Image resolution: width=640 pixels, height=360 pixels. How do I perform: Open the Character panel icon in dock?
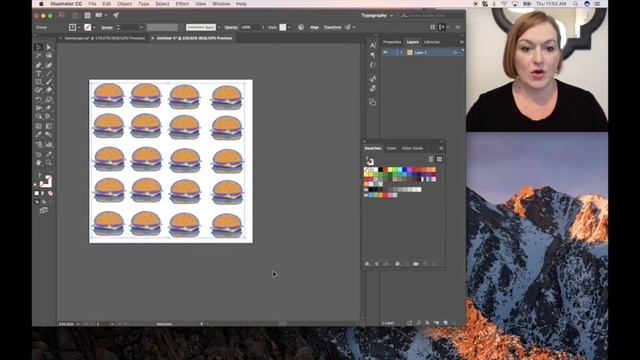tap(373, 45)
